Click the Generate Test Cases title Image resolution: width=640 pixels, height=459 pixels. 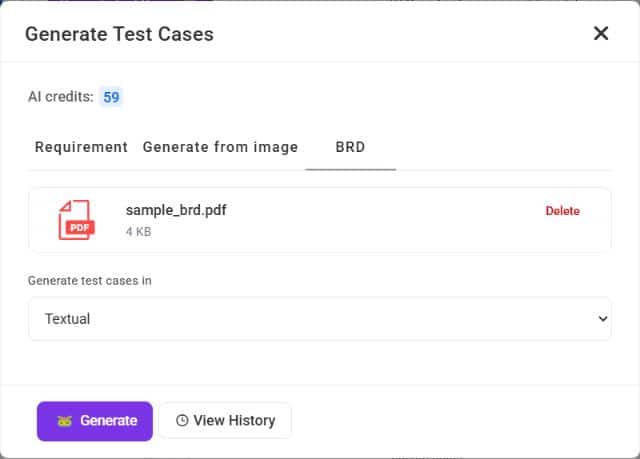(x=119, y=34)
